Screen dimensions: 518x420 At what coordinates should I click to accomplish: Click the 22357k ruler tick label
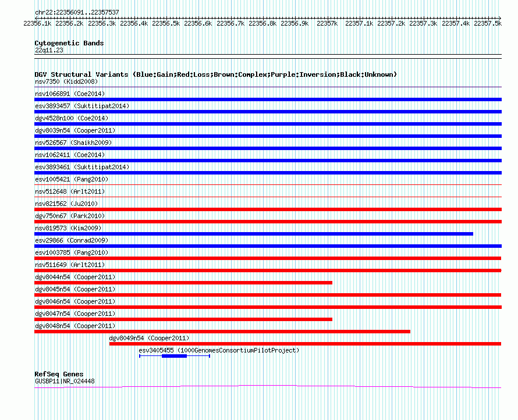tap(327, 23)
